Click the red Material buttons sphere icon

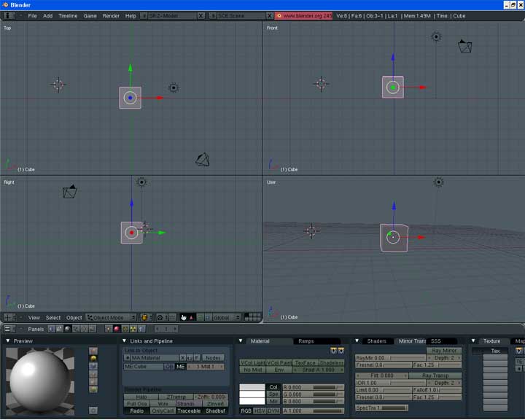117,329
